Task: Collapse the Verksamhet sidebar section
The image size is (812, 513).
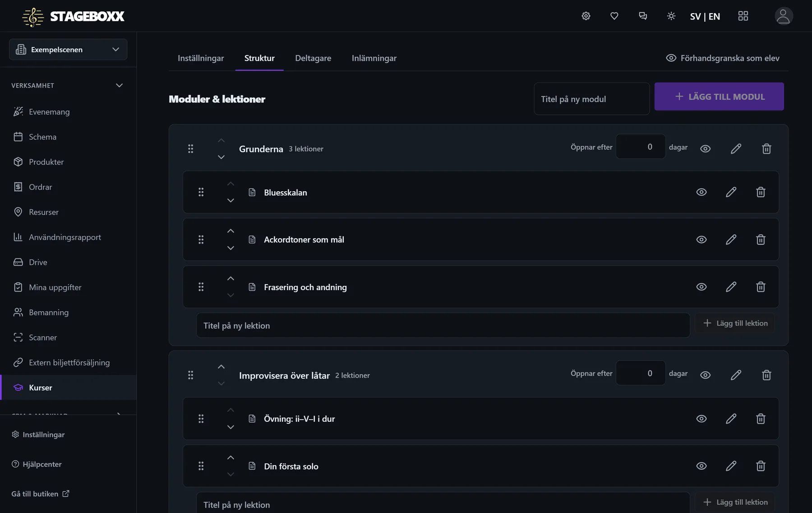Action: (119, 85)
